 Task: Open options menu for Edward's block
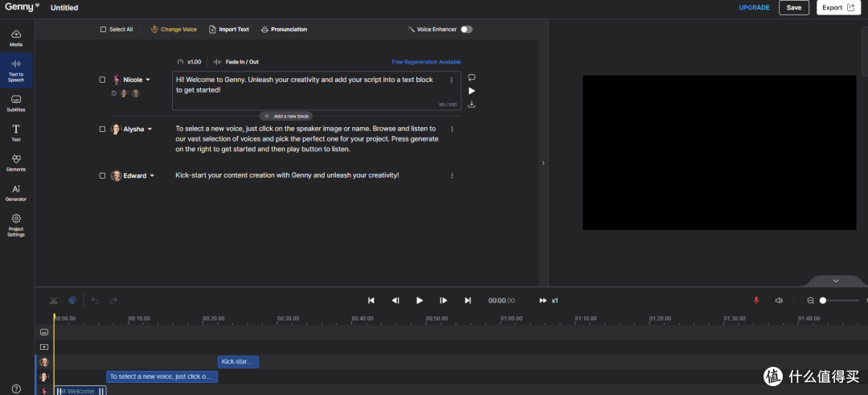(x=452, y=175)
